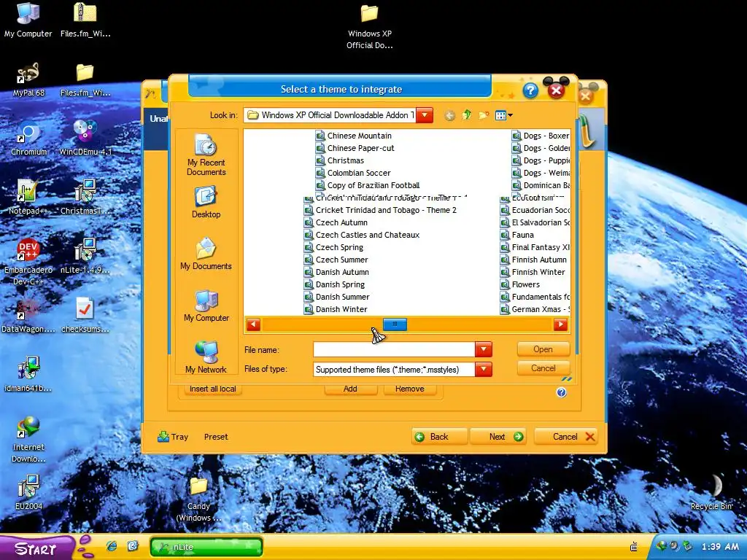Click the File name input field
This screenshot has height=560, width=747.
pyautogui.click(x=394, y=349)
